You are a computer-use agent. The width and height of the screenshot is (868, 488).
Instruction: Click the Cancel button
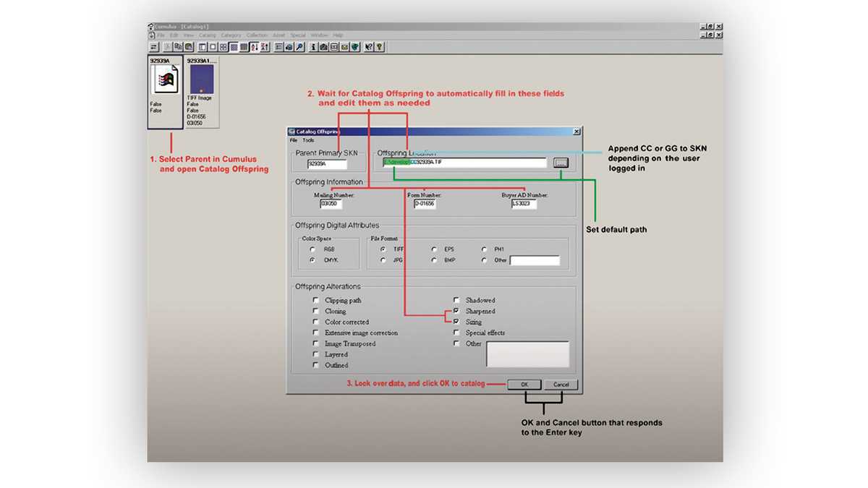(x=561, y=385)
